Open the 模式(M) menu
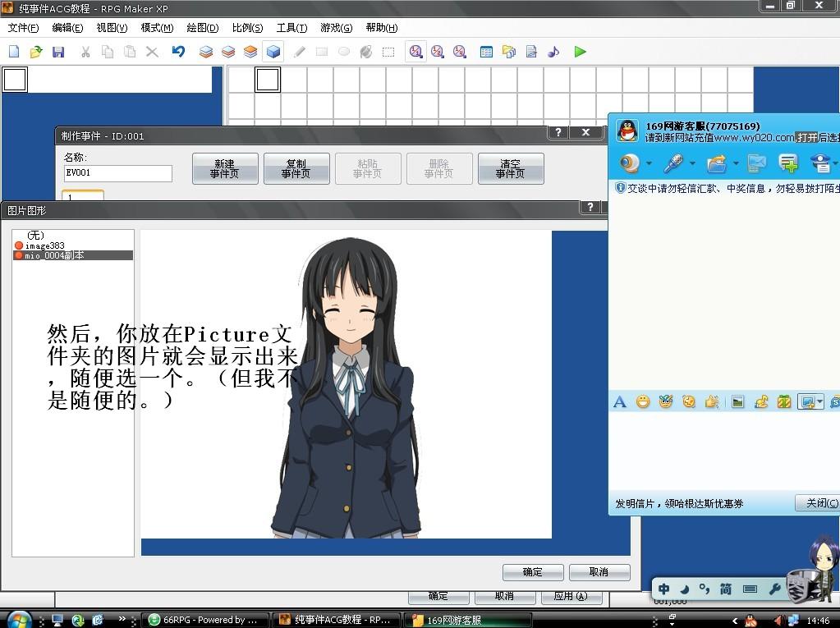 pyautogui.click(x=157, y=28)
